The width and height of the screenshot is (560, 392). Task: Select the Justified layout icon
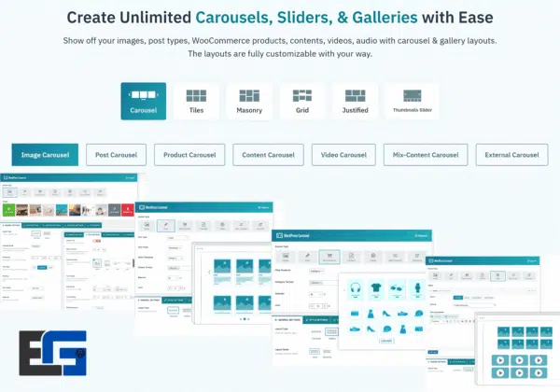click(355, 101)
